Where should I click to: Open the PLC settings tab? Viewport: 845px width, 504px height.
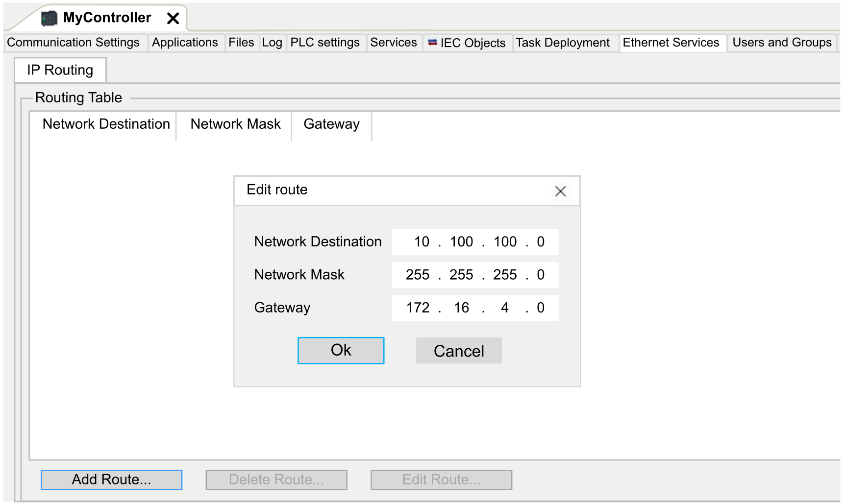click(x=325, y=43)
